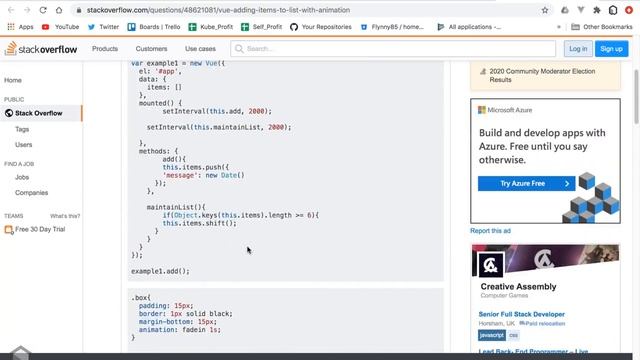Click the browser forward arrow

pyautogui.click(x=27, y=10)
